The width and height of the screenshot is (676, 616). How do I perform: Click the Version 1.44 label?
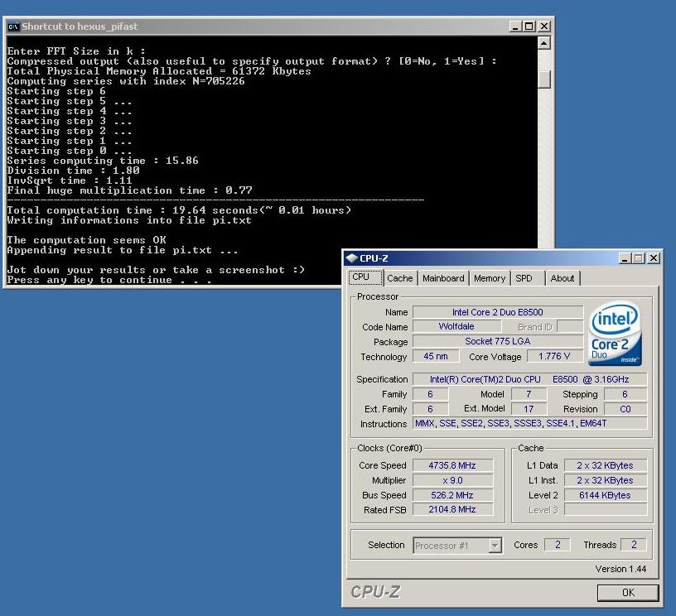coord(620,569)
